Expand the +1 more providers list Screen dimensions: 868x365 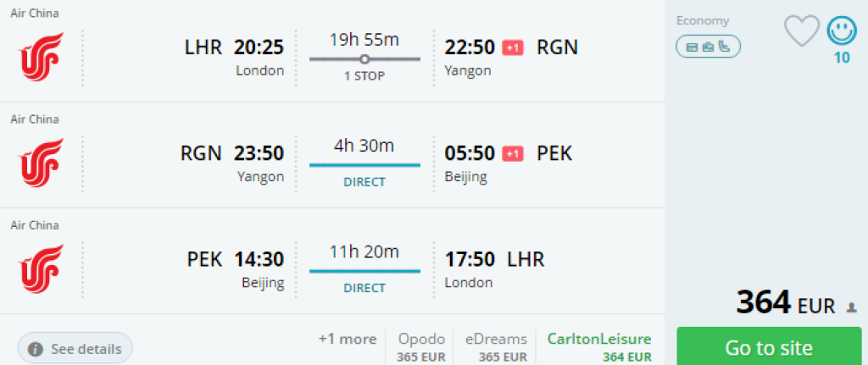348,340
